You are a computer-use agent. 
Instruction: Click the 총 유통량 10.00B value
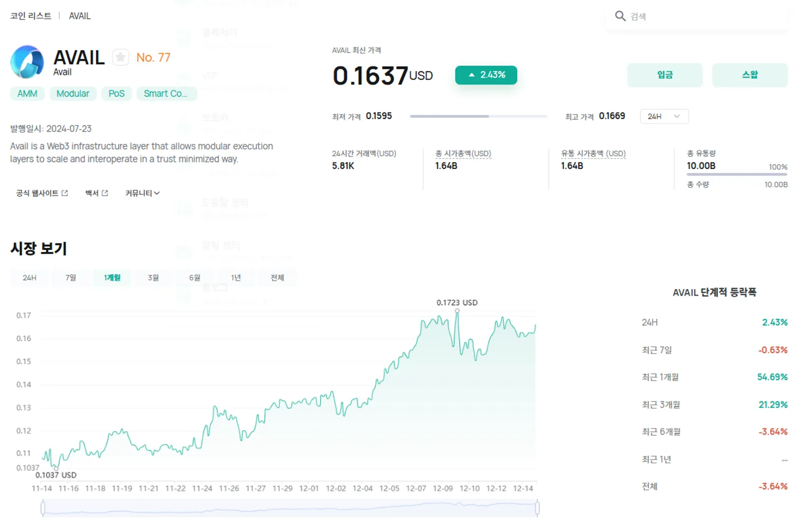[701, 166]
